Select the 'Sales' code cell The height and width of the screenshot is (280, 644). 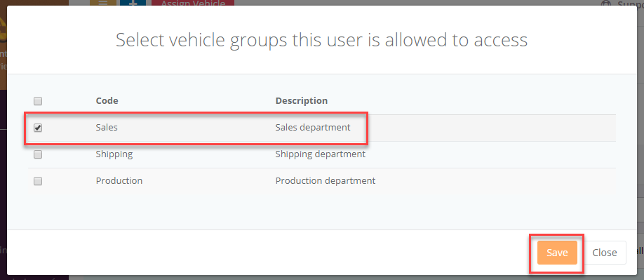[x=107, y=127]
